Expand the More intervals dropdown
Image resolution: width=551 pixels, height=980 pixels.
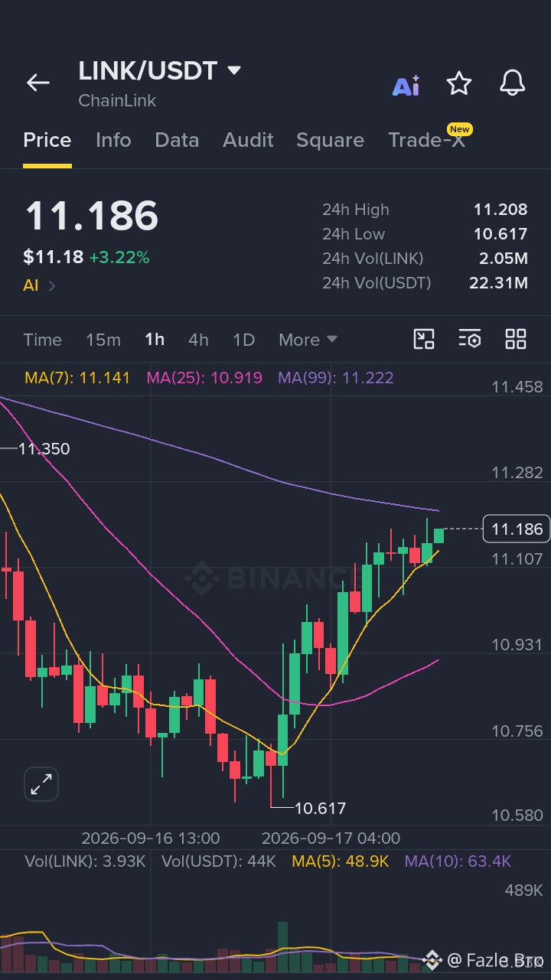click(308, 340)
